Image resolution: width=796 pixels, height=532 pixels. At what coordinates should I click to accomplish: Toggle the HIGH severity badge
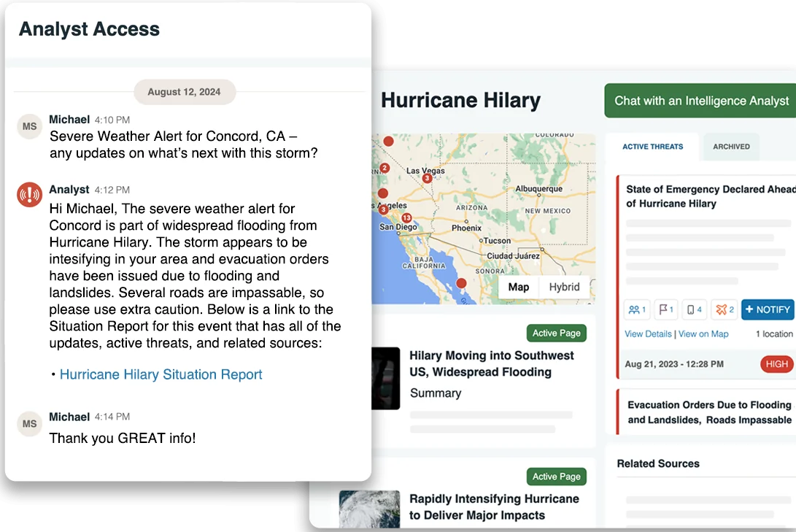(776, 363)
